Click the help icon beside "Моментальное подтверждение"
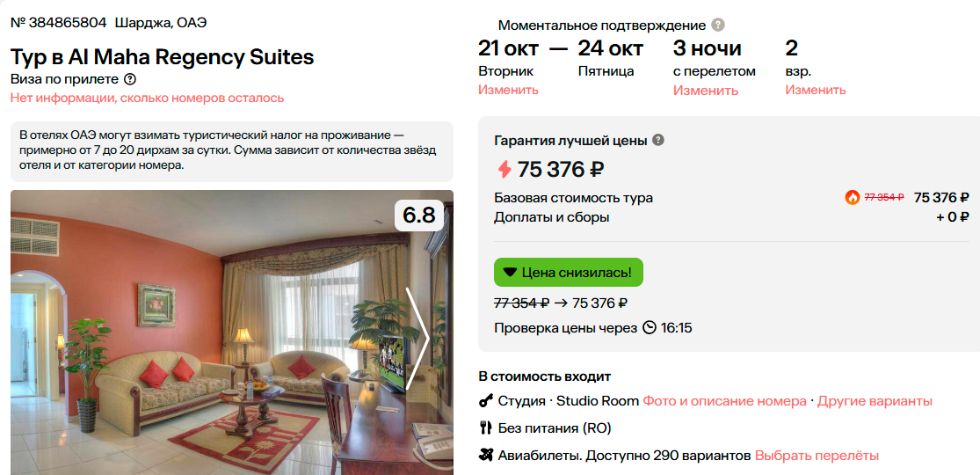Screen dimensions: 980x475 pyautogui.click(x=718, y=26)
